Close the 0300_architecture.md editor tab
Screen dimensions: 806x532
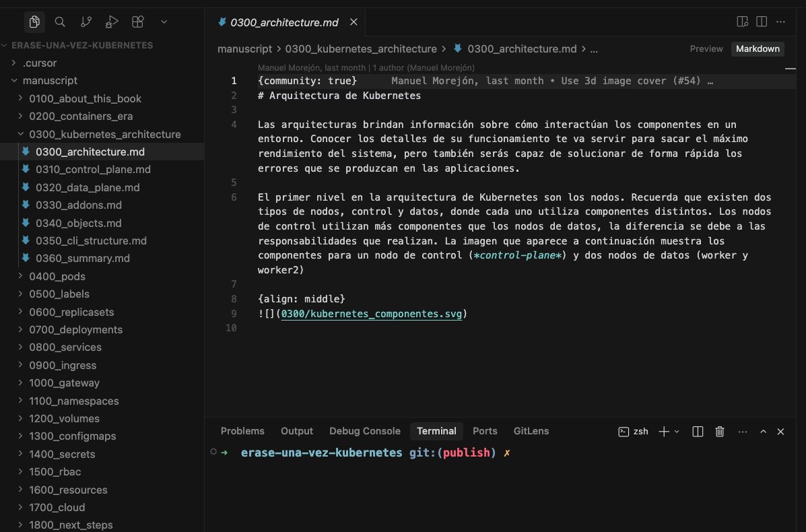[x=354, y=22]
